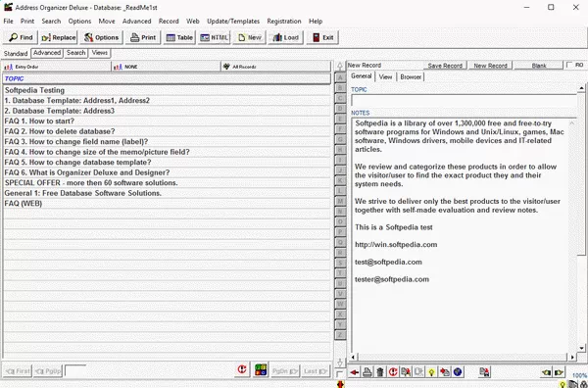Click the http://win.softpedia.com text in notes
This screenshot has width=588, height=388.
coord(396,245)
